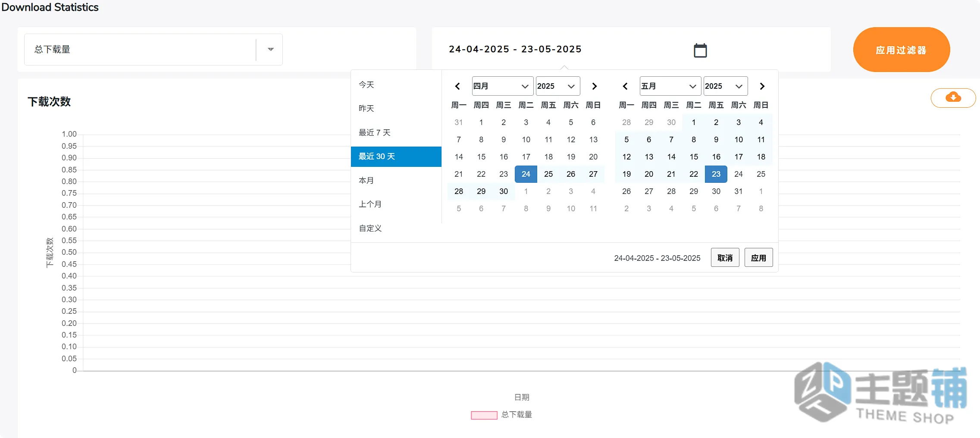Pick May 24 in right calendar

pos(739,174)
